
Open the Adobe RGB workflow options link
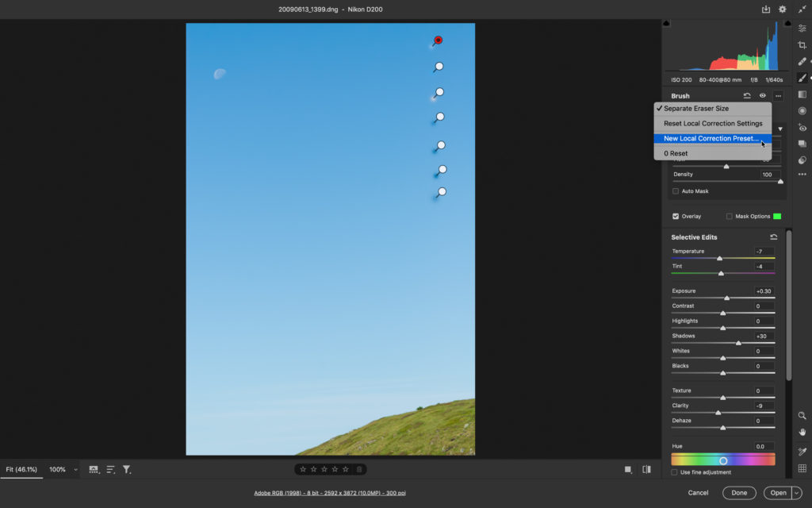[330, 493]
